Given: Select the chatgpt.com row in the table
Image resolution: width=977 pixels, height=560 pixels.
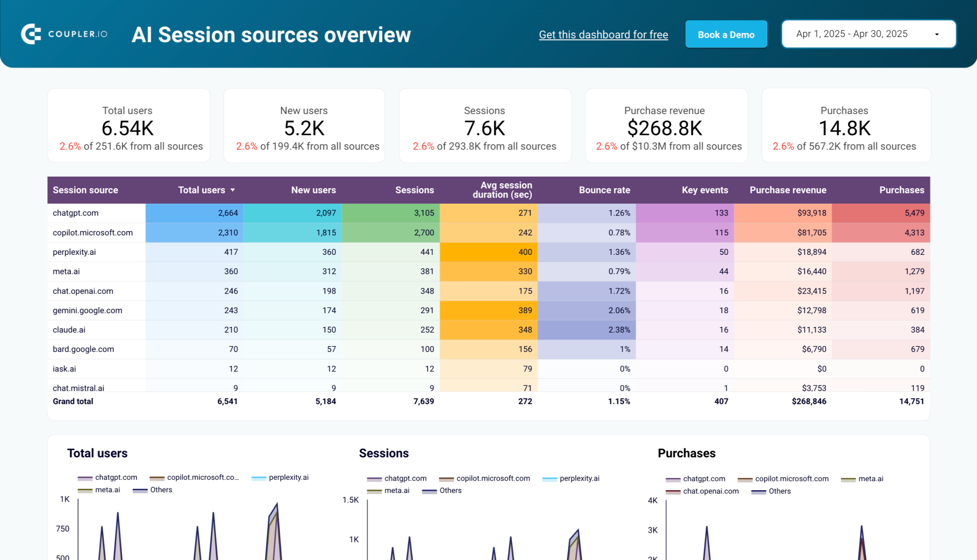Looking at the screenshot, I should coord(76,213).
